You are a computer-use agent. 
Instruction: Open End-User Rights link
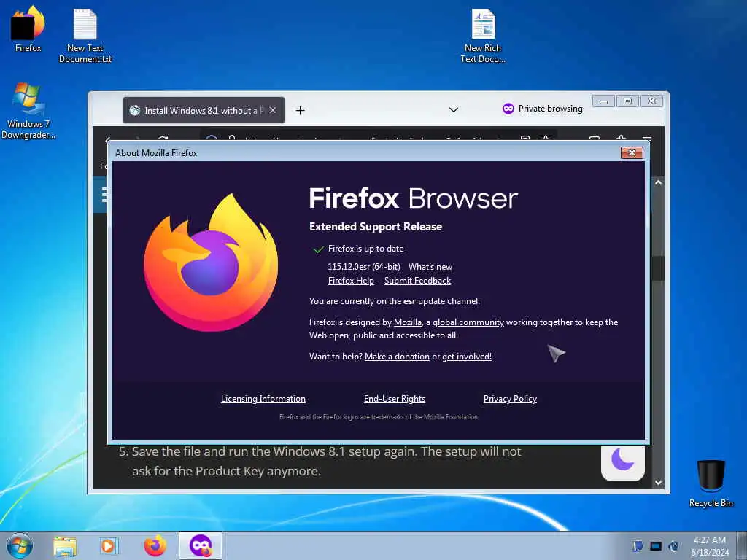coord(395,399)
